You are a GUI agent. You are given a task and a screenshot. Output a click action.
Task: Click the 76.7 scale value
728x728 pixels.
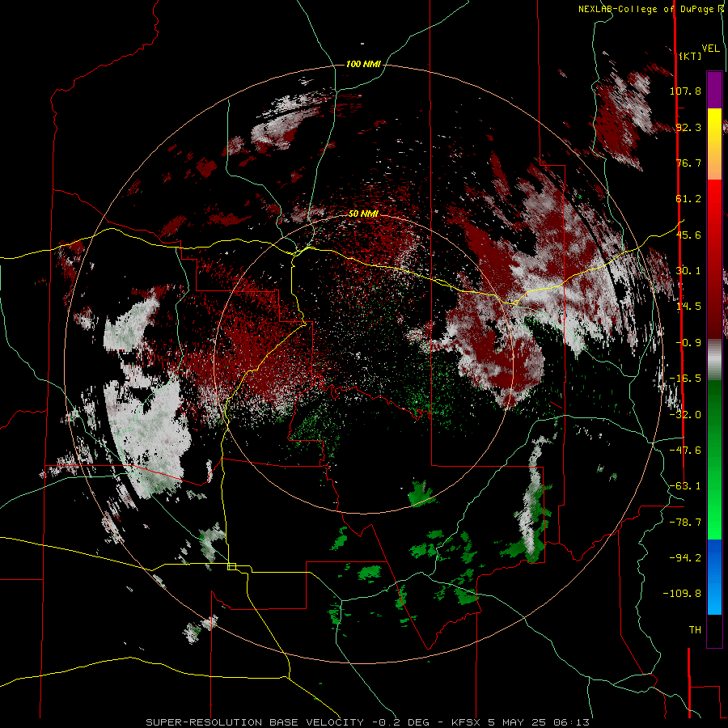[688, 163]
